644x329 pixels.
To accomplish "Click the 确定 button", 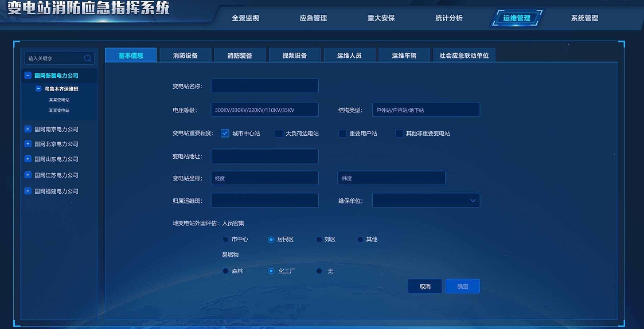I will (x=462, y=286).
